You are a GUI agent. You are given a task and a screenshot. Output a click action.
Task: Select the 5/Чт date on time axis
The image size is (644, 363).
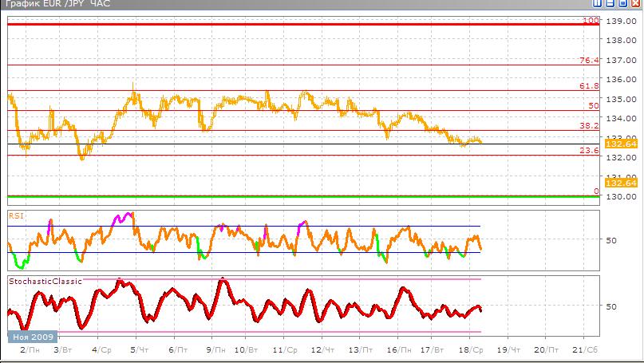(x=139, y=350)
